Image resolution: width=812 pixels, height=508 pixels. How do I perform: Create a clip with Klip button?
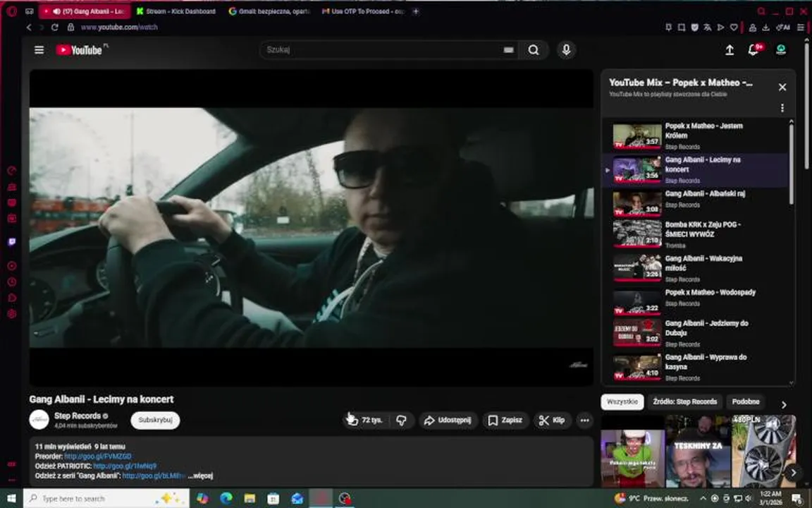(x=552, y=420)
